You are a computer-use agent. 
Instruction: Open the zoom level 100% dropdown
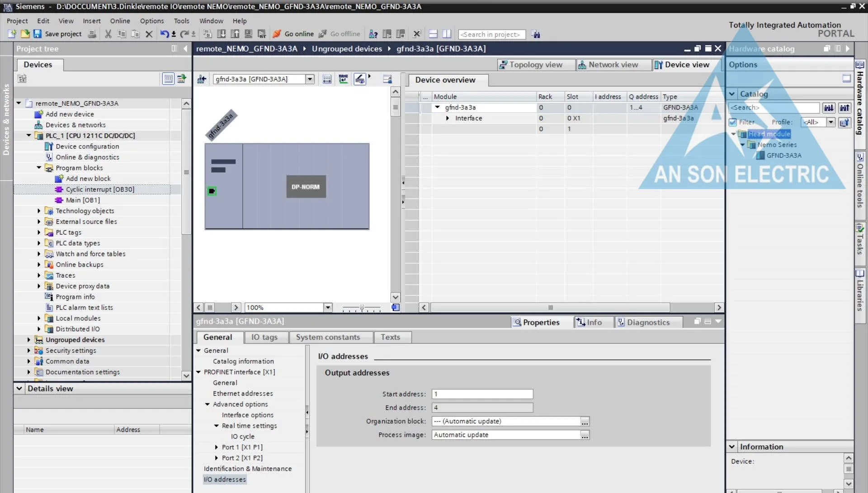point(328,308)
